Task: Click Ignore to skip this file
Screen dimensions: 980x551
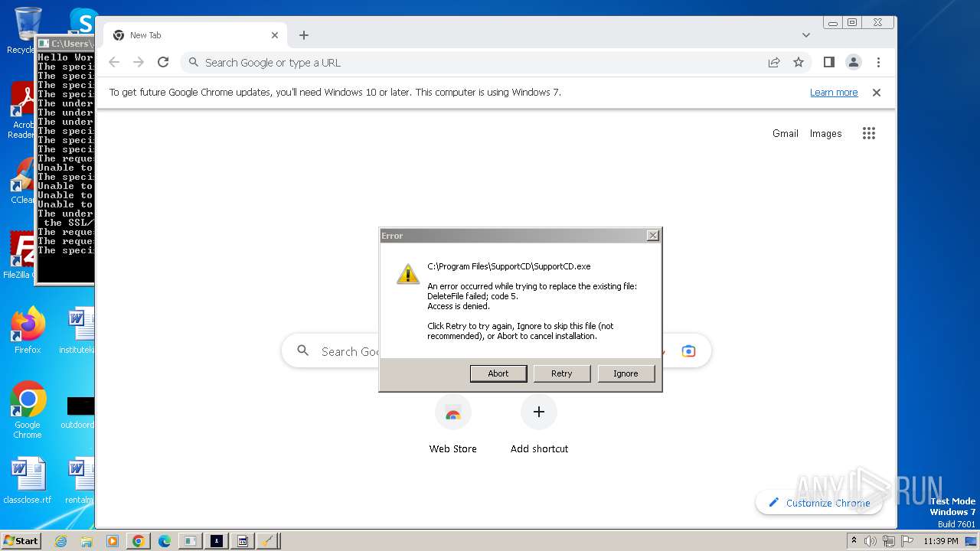Action: (x=626, y=373)
